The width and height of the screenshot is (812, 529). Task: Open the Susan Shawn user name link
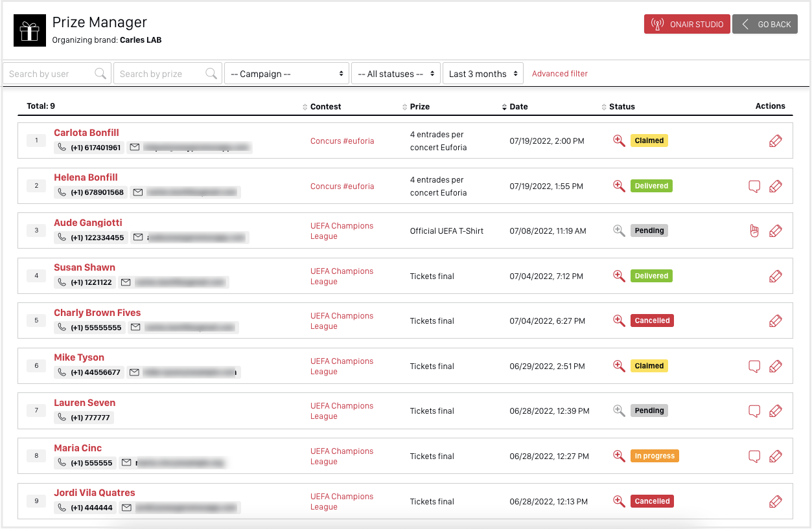coord(84,267)
